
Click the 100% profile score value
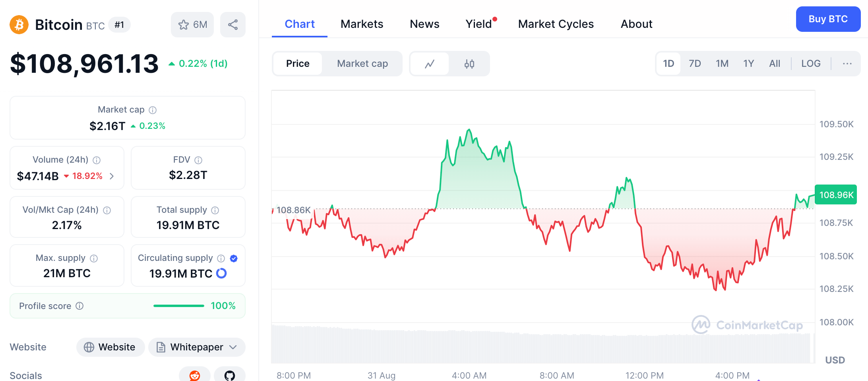coord(223,306)
